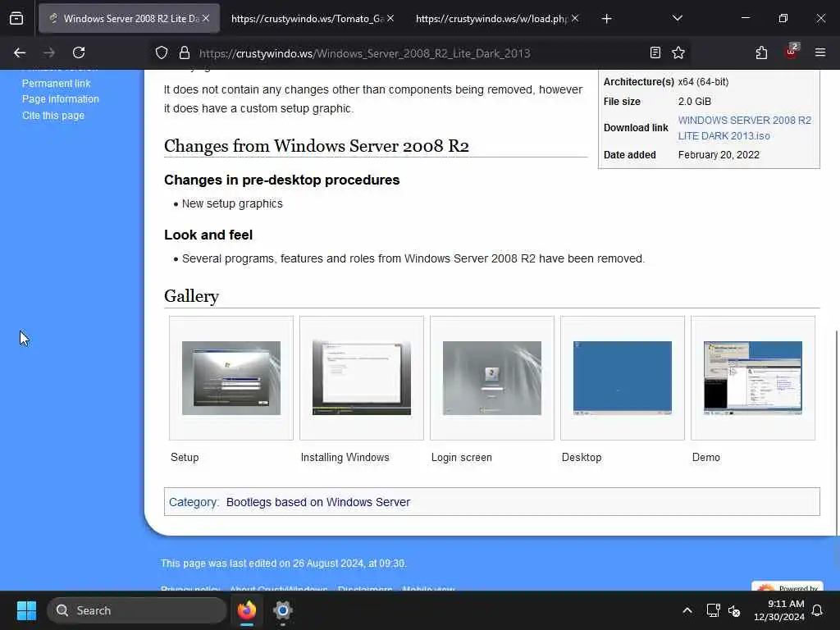Select the Look and feel subheading
Image resolution: width=840 pixels, height=630 pixels.
(x=208, y=235)
